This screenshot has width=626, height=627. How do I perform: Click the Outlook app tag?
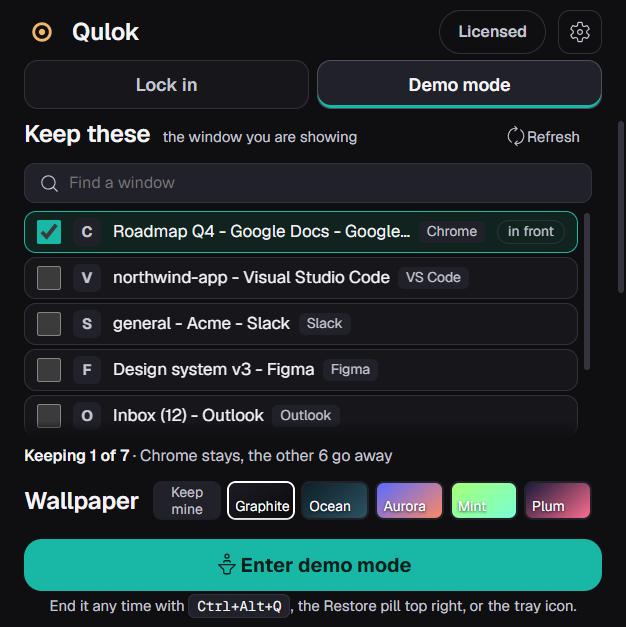point(306,415)
